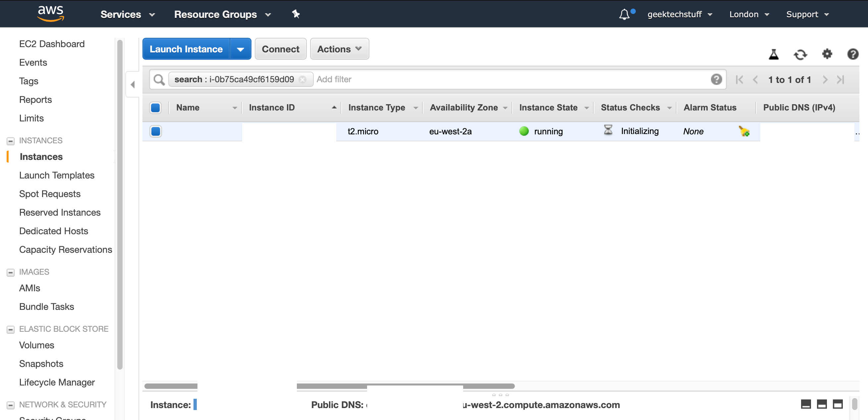Go to Launch Templates in sidebar
The height and width of the screenshot is (420, 868).
click(57, 175)
